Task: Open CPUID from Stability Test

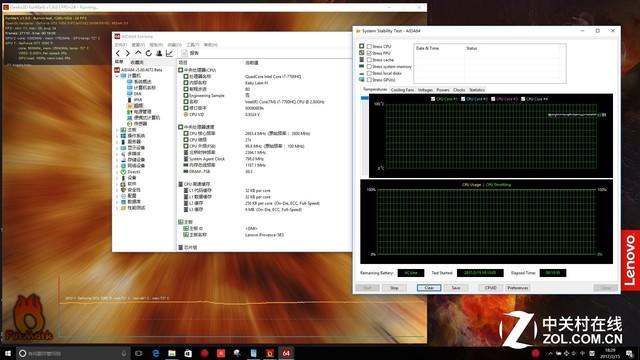Action: 490,288
